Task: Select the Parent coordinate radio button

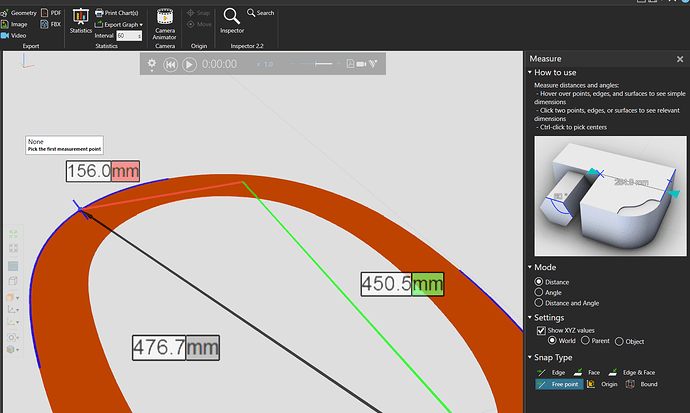Action: point(586,341)
